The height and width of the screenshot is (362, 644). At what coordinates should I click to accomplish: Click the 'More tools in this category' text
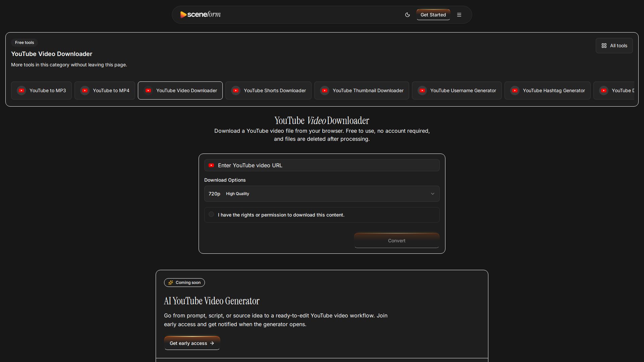click(x=69, y=65)
